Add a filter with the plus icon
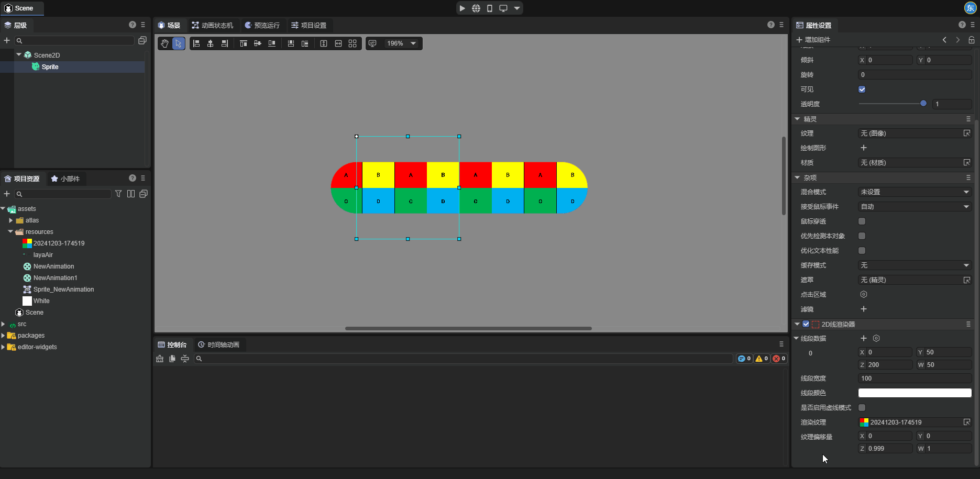This screenshot has height=479, width=980. click(x=864, y=309)
